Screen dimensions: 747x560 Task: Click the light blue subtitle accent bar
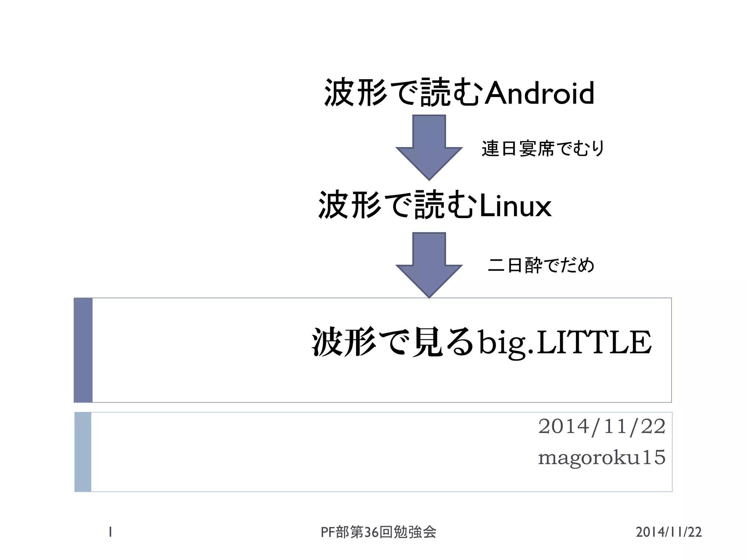83,452
